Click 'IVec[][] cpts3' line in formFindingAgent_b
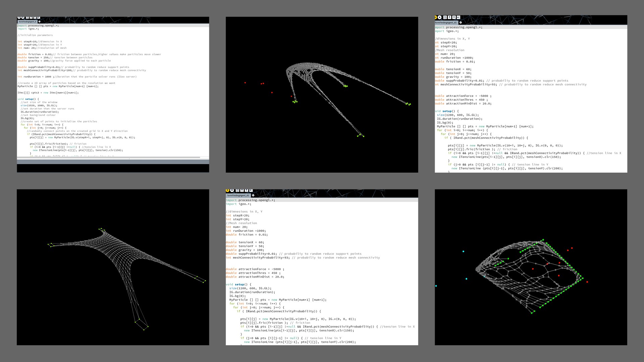 [48, 93]
